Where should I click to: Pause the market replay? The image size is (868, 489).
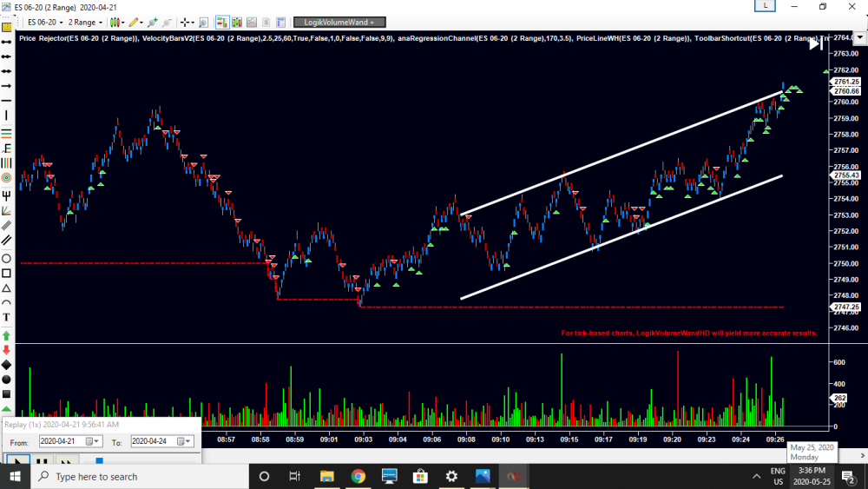pyautogui.click(x=41, y=462)
